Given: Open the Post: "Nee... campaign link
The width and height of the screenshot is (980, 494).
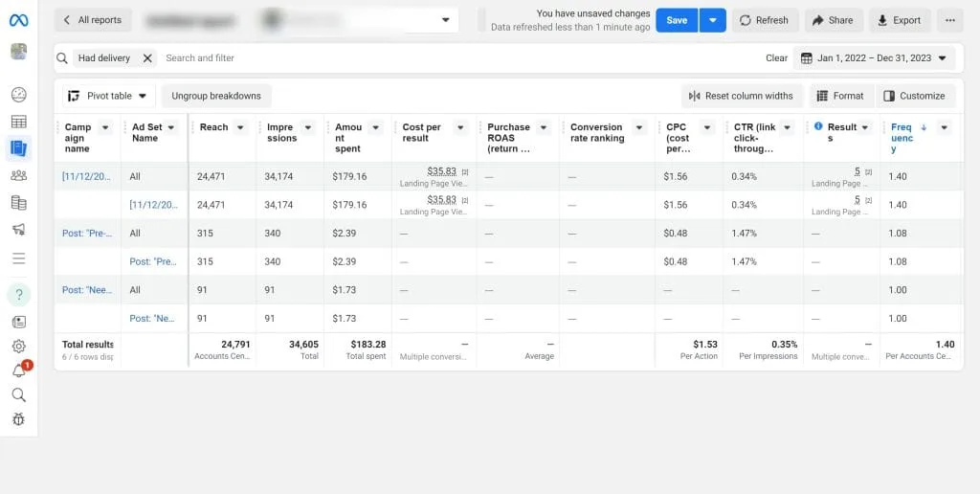Looking at the screenshot, I should pyautogui.click(x=87, y=289).
